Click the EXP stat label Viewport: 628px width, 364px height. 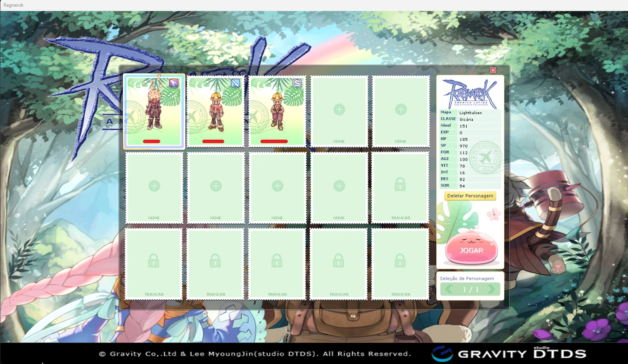(445, 132)
